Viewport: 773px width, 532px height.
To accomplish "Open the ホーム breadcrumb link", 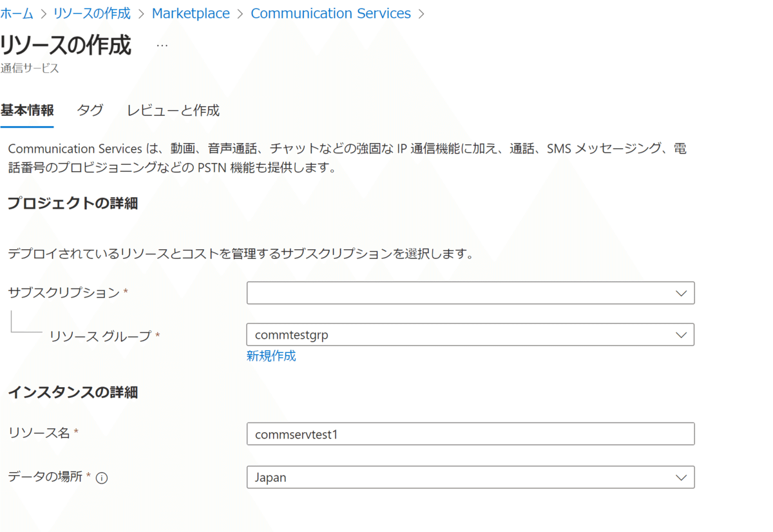I will pos(17,14).
